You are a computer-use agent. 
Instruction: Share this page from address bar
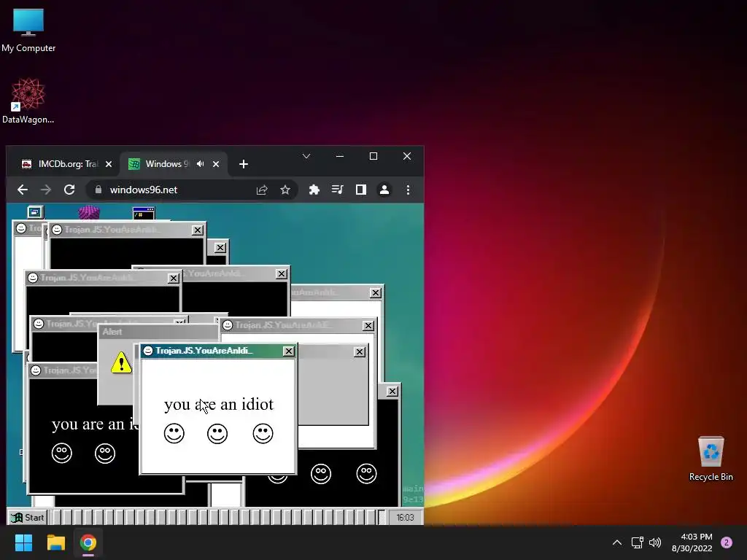tap(262, 190)
